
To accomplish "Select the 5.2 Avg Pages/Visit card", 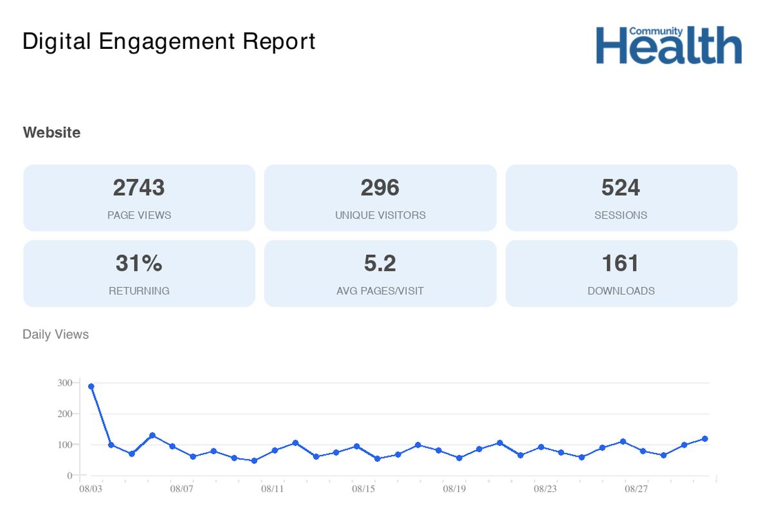I will 380,273.
